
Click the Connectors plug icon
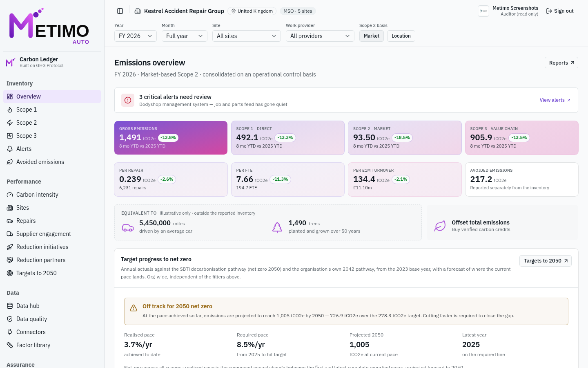[x=10, y=332]
